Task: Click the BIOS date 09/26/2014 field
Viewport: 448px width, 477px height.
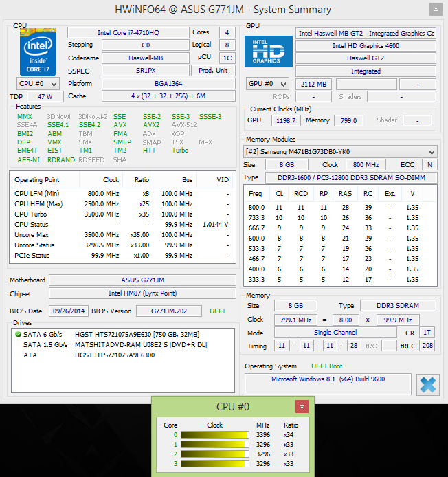Action: [69, 311]
